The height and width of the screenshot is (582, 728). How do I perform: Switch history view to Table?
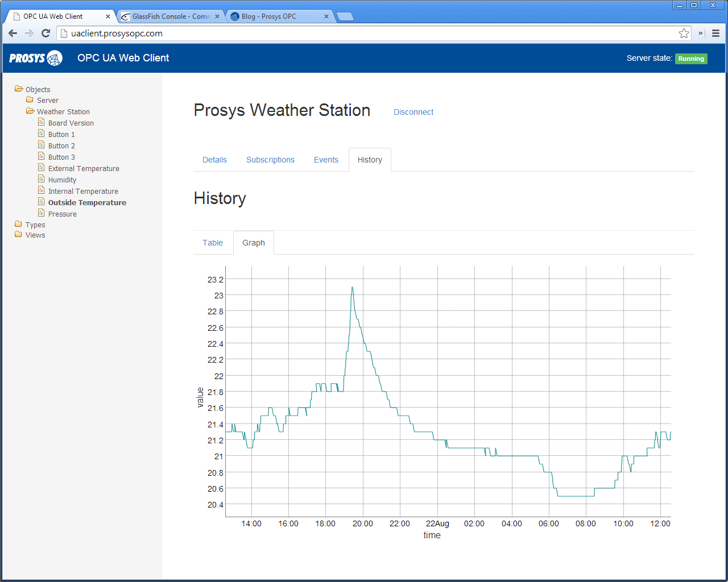pyautogui.click(x=213, y=243)
